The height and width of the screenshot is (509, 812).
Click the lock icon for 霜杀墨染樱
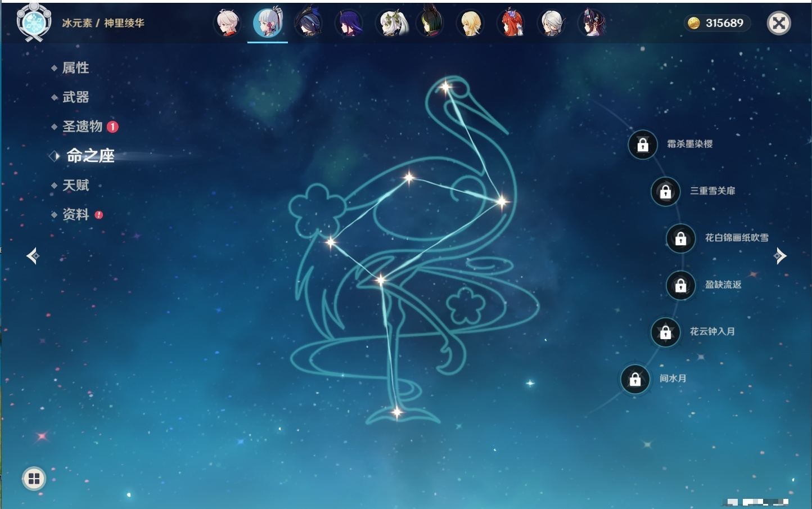click(643, 145)
